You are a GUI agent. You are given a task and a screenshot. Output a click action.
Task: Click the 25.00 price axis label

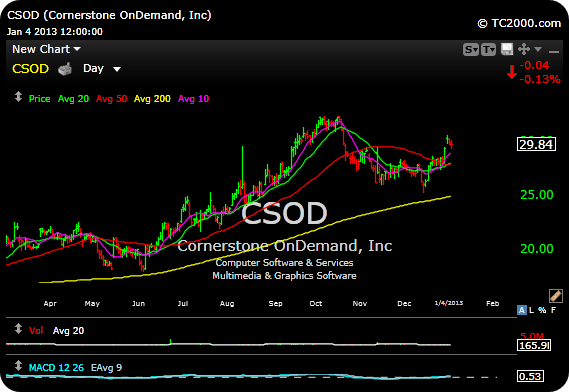click(537, 195)
